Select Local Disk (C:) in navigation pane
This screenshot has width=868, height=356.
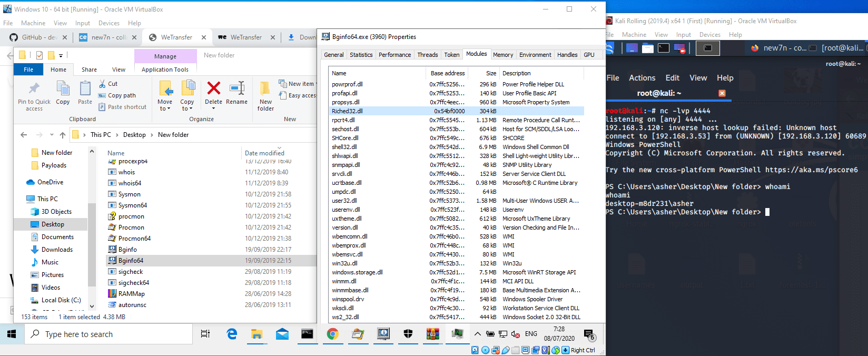tap(61, 300)
